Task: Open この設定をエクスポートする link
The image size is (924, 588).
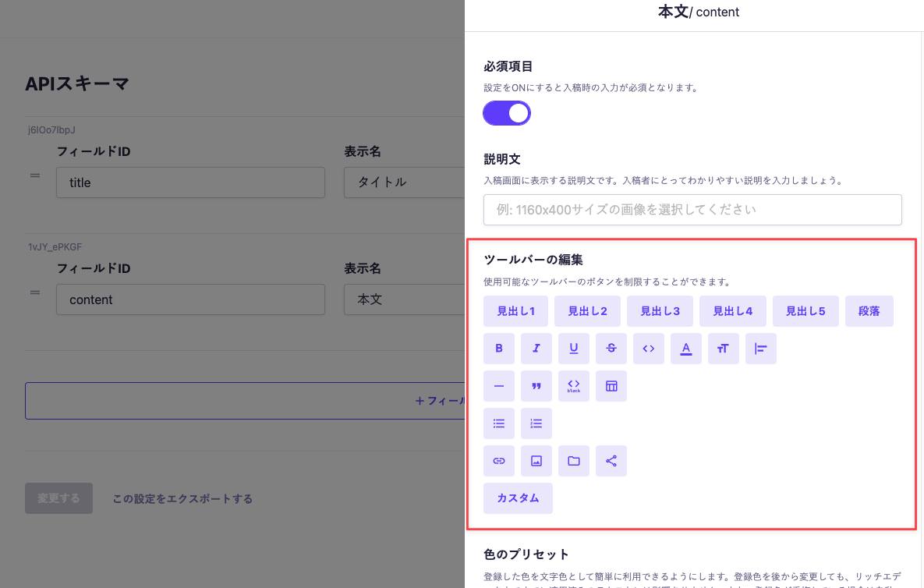Action: [182, 498]
